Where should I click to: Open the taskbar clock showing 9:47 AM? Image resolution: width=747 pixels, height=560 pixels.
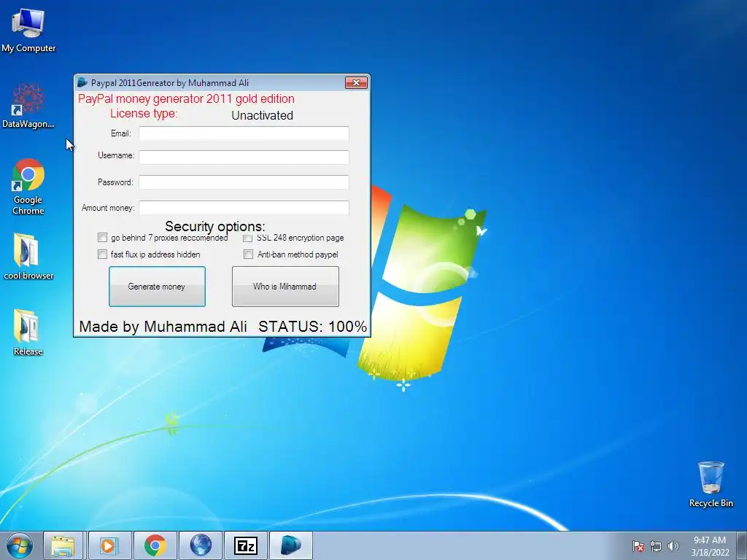tap(710, 546)
